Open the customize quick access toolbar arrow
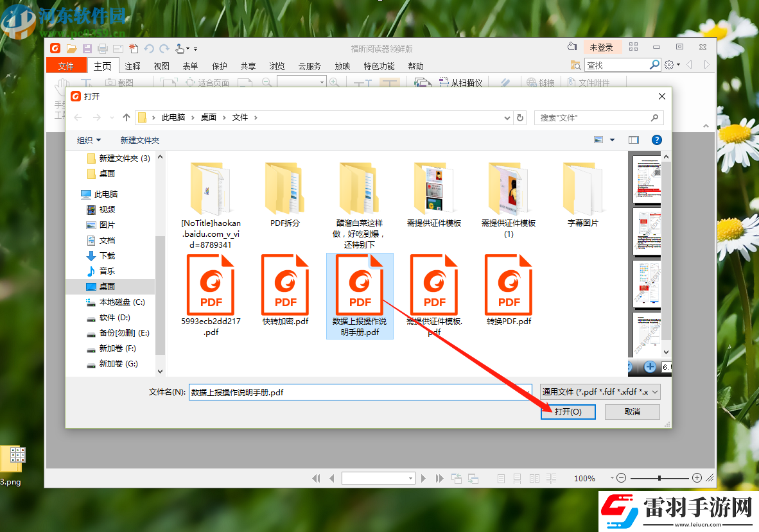This screenshot has height=532, width=759. click(196, 49)
